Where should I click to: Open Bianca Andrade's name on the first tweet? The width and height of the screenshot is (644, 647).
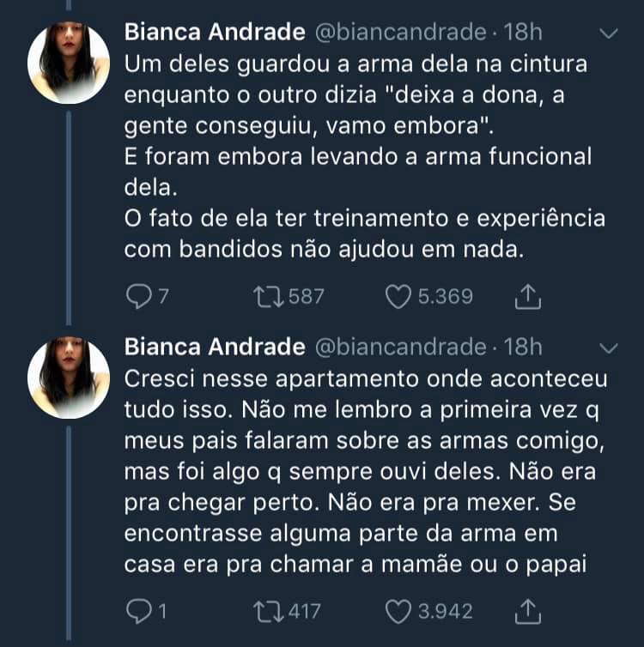[x=215, y=33]
